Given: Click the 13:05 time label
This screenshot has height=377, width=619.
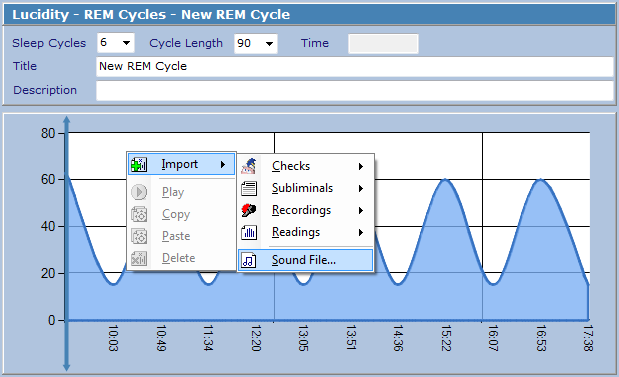Looking at the screenshot, I should (x=303, y=338).
